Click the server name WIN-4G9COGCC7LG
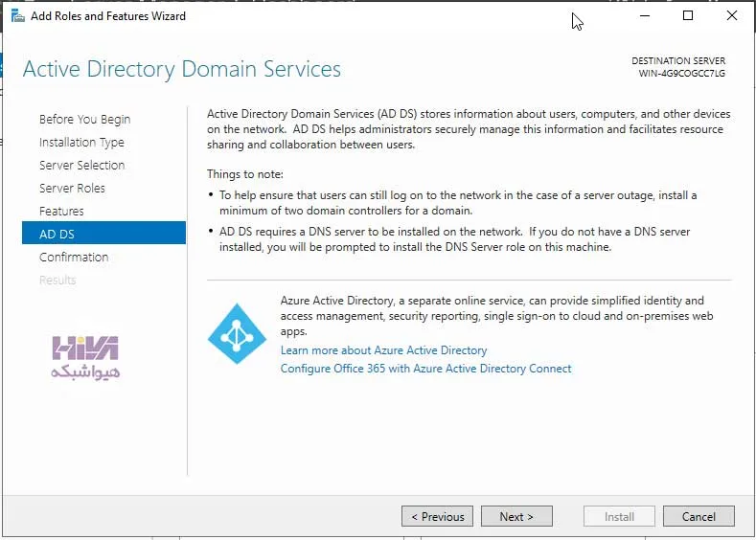The width and height of the screenshot is (756, 540). (x=682, y=74)
